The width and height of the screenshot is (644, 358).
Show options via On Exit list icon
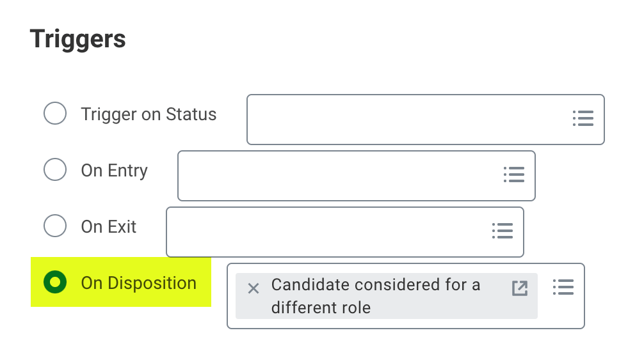pyautogui.click(x=502, y=231)
